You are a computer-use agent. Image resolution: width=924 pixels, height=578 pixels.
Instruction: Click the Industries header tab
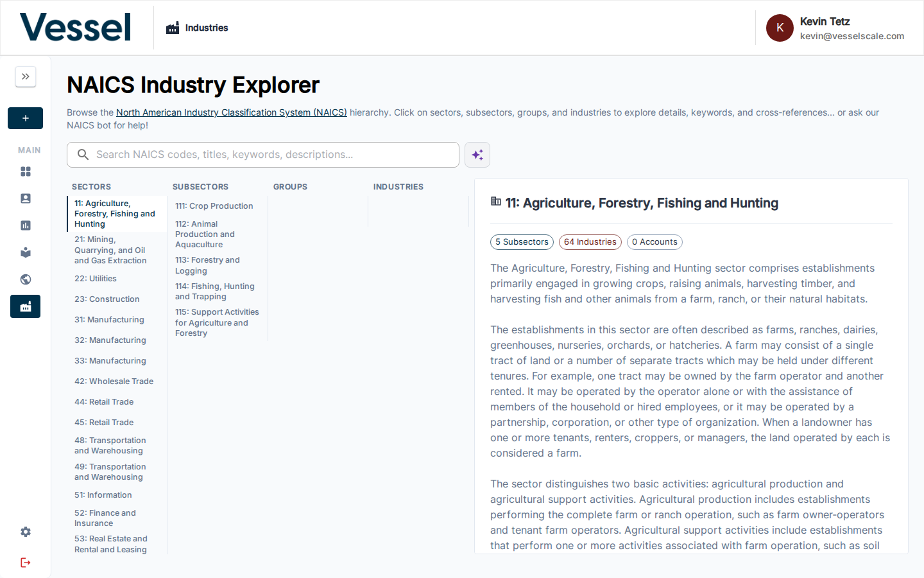click(198, 28)
